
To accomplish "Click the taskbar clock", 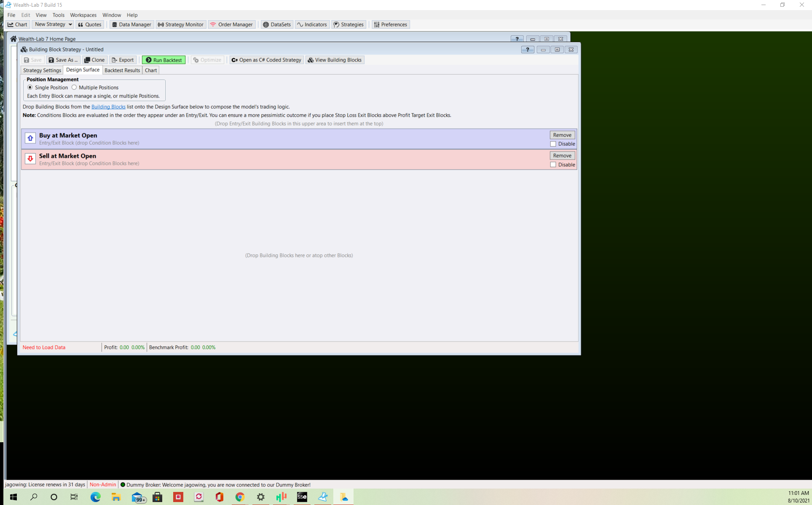I will [798, 497].
